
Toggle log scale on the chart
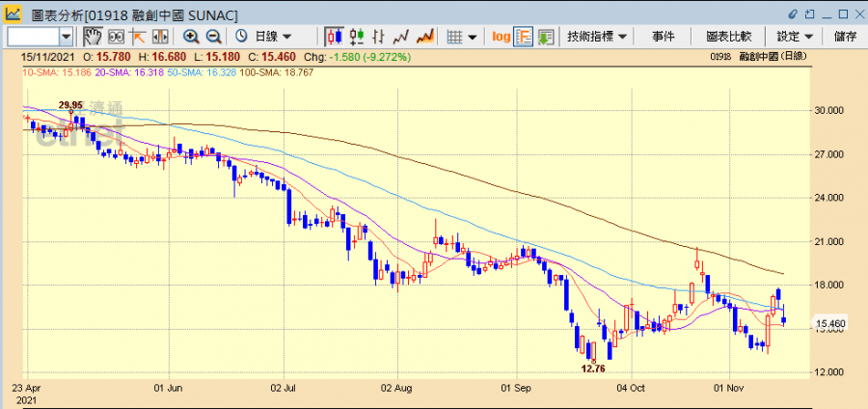point(501,36)
